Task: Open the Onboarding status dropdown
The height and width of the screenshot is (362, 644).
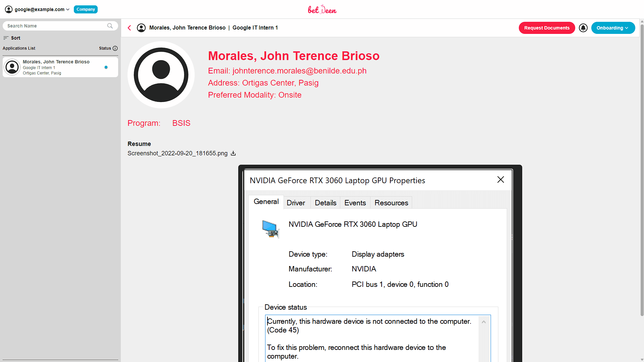Action: click(613, 28)
